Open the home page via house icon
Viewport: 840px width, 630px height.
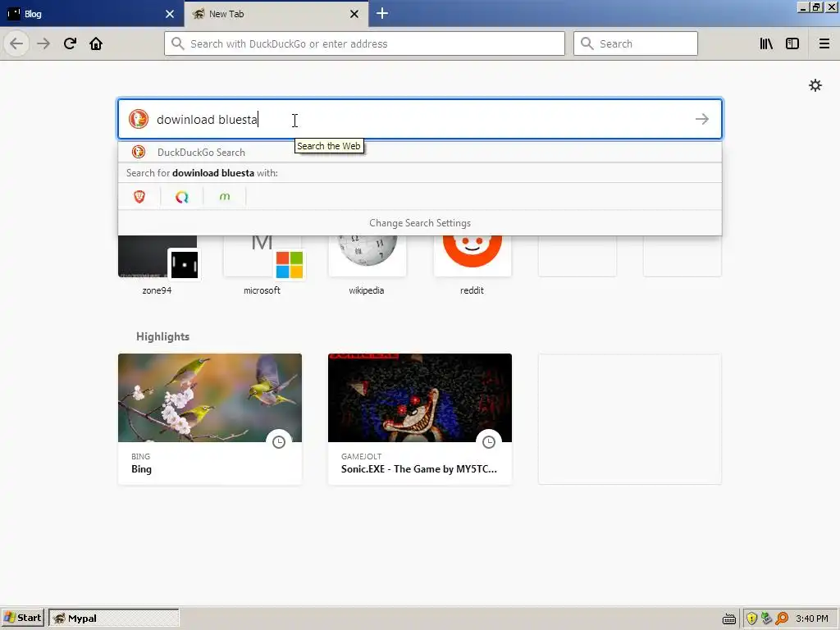pyautogui.click(x=96, y=43)
